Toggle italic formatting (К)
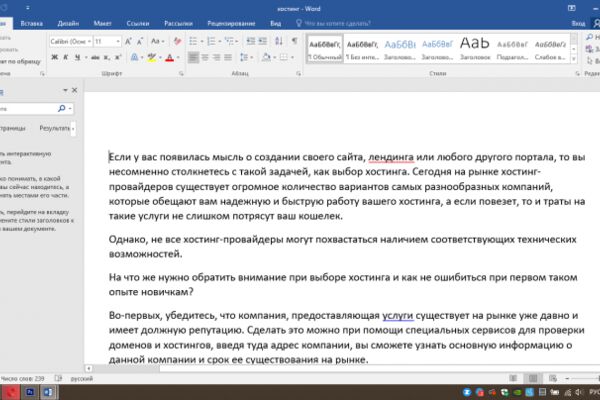600x400 pixels. (66, 57)
